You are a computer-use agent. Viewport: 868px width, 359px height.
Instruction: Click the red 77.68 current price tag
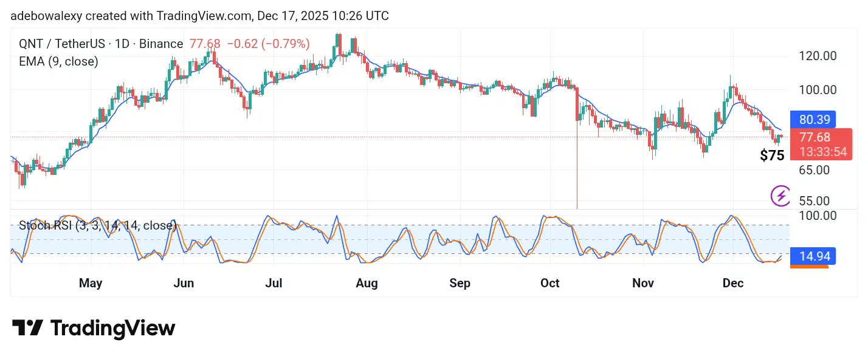[815, 137]
